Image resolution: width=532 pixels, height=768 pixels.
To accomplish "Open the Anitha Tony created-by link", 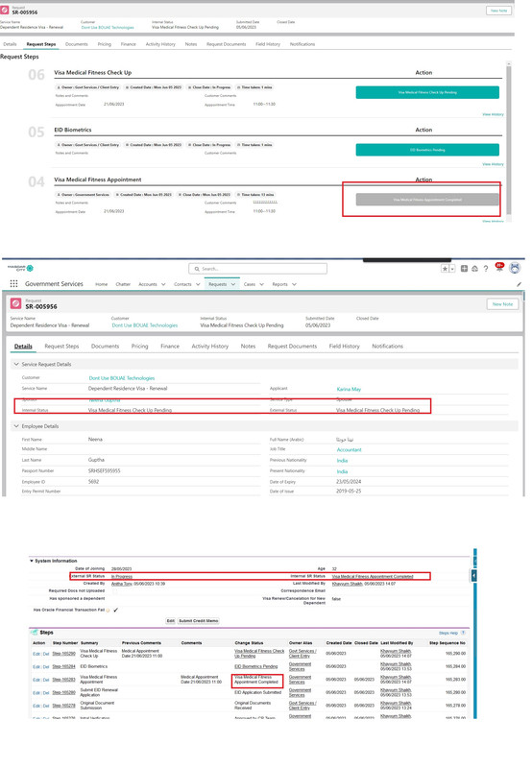I will point(122,584).
